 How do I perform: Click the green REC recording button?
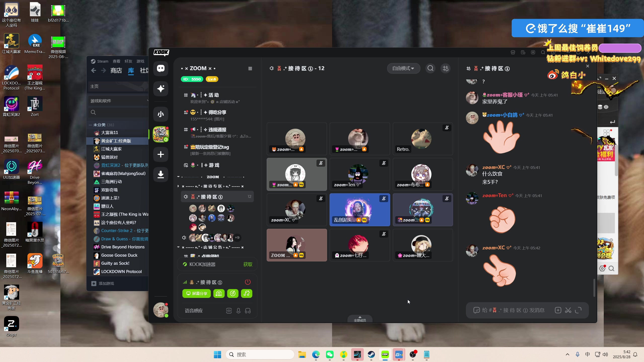pos(219,294)
